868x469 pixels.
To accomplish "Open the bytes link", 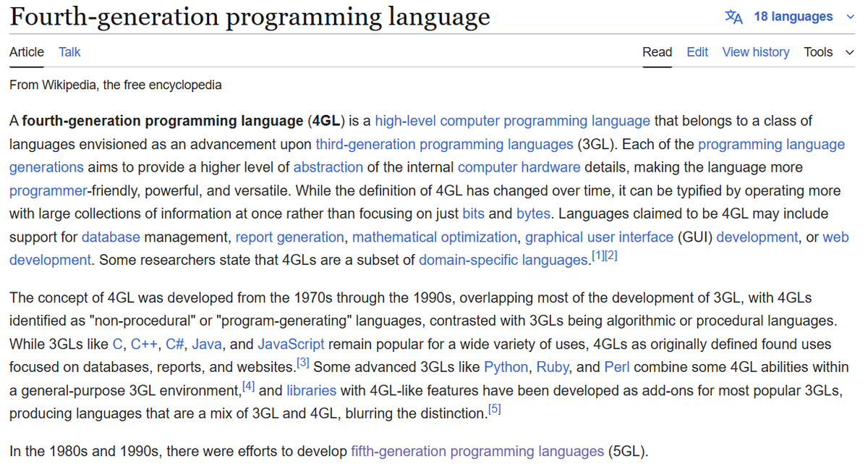I will (534, 214).
